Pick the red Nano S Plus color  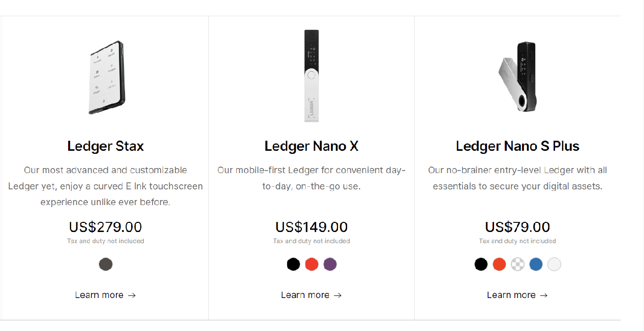(499, 264)
